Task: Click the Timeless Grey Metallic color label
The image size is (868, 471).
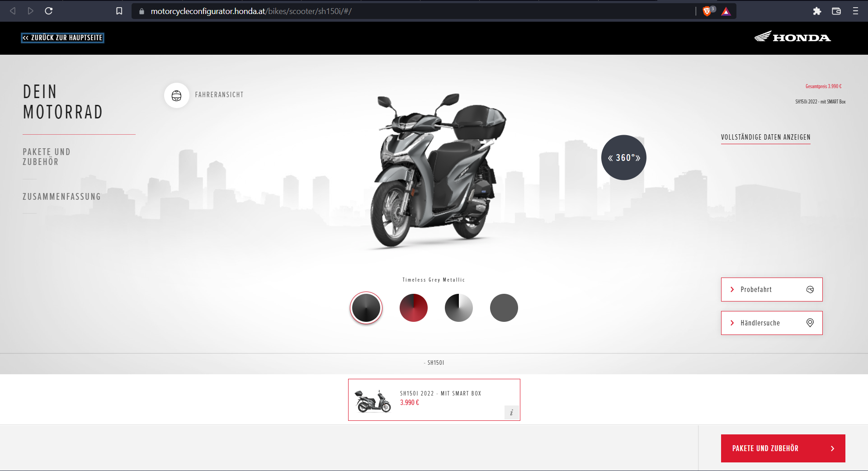Action: pos(434,280)
